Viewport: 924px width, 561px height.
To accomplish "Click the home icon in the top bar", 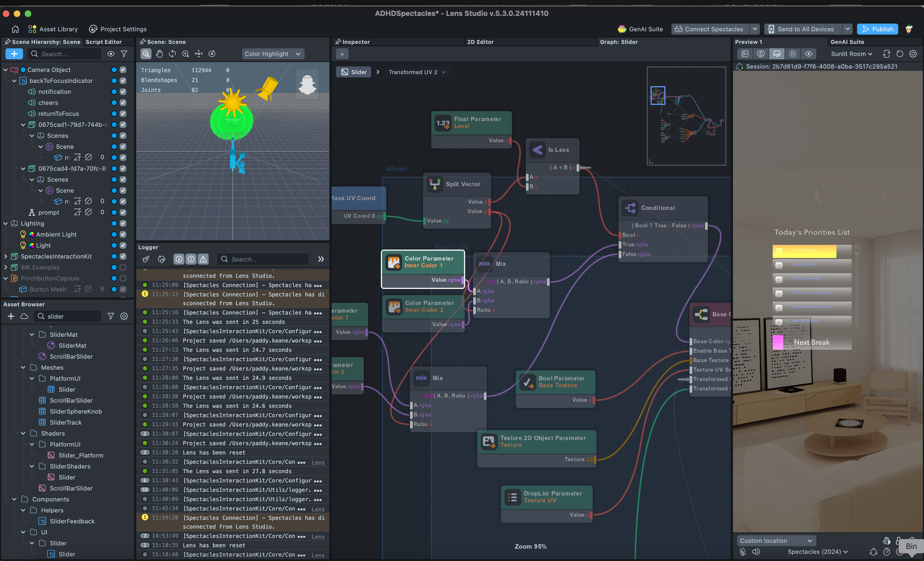I will tap(15, 29).
